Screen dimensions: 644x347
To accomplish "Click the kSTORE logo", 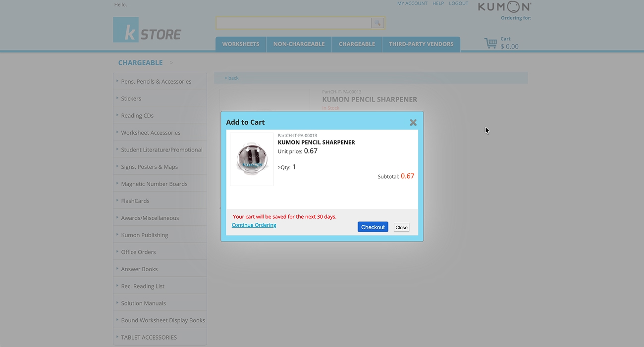I will 147,31.
